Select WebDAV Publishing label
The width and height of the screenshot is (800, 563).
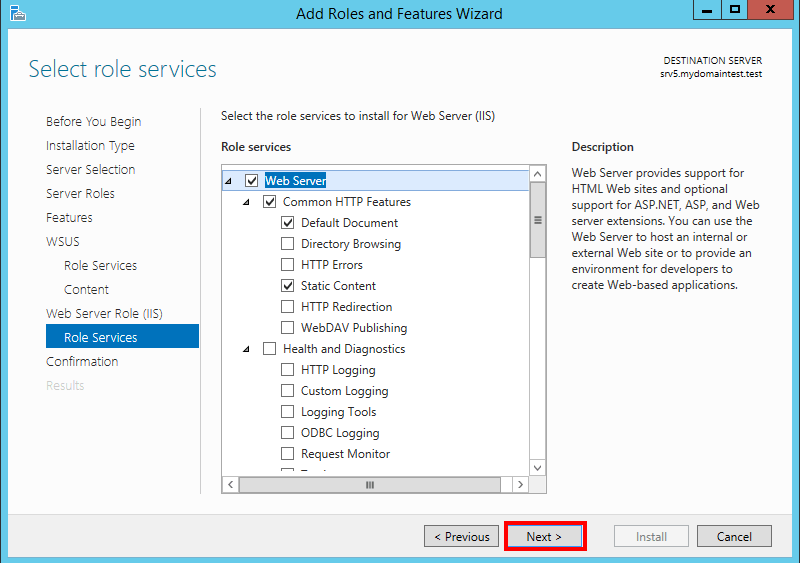point(354,328)
